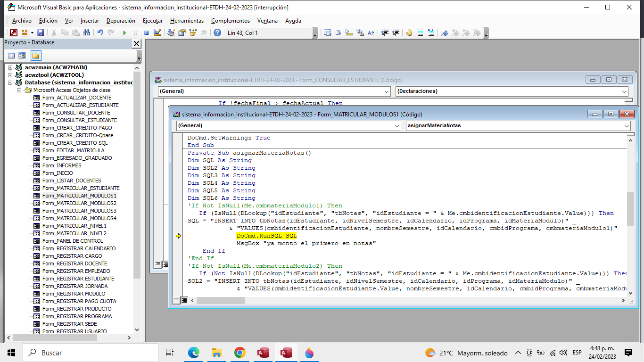Click the Comment Block icon

coord(420,33)
